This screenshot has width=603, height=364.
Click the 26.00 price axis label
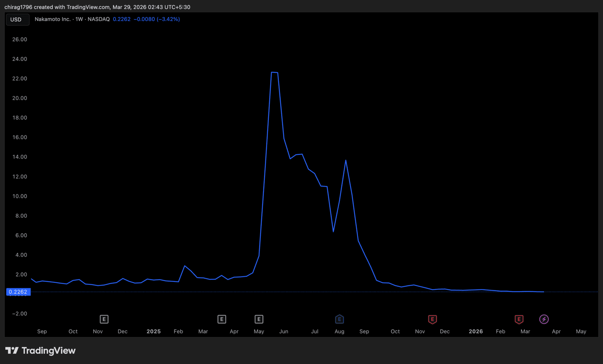coord(20,40)
